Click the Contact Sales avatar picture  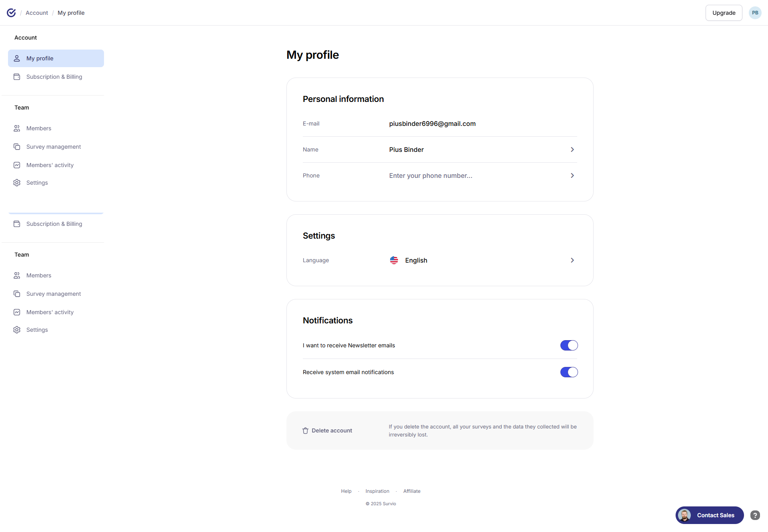(x=684, y=515)
